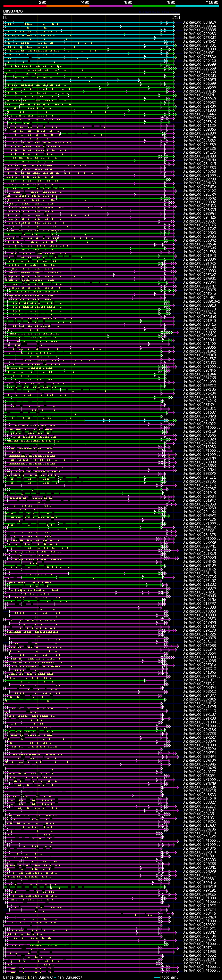Select the UniRef100_Q41400 label
Viewport: 222px width, 980px height.
tap(199, 343)
